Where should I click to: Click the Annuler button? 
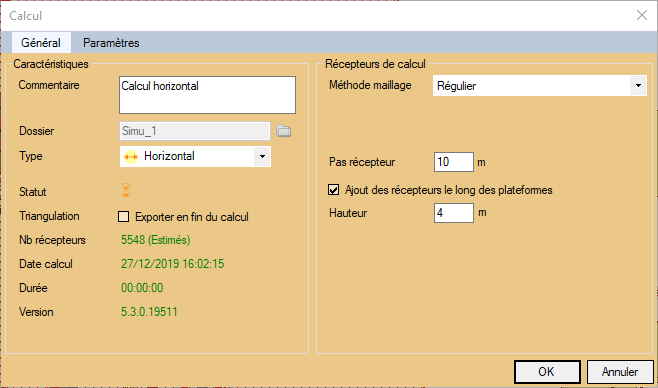tap(620, 372)
